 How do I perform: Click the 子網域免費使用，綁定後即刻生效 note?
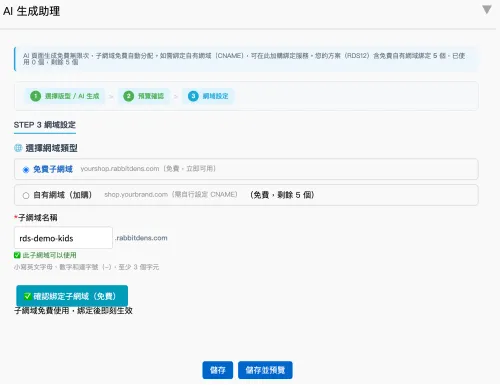(73, 311)
